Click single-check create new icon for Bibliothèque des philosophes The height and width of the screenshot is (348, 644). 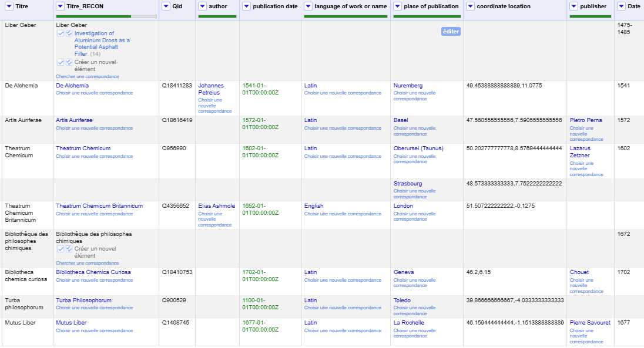point(61,249)
